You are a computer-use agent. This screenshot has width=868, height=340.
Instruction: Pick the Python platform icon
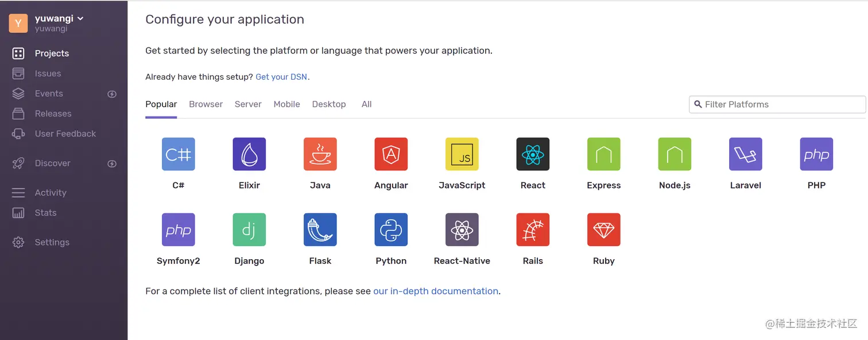pyautogui.click(x=391, y=230)
